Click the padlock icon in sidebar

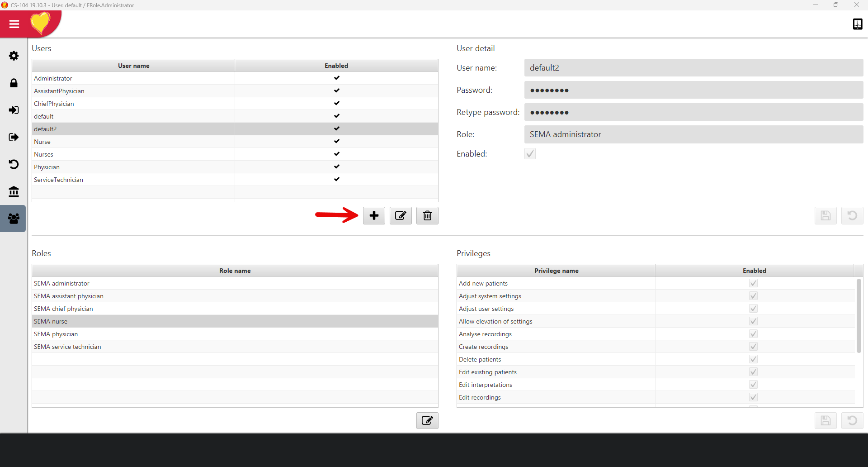[14, 83]
